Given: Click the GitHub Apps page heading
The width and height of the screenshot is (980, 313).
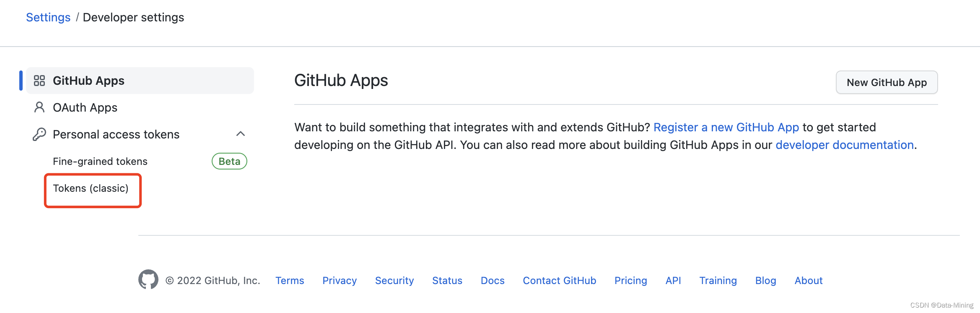Looking at the screenshot, I should pos(341,80).
